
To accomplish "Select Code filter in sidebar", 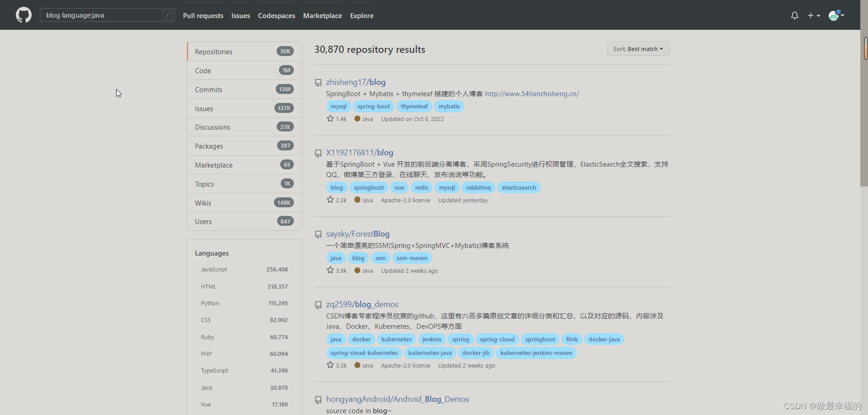I will pyautogui.click(x=245, y=70).
